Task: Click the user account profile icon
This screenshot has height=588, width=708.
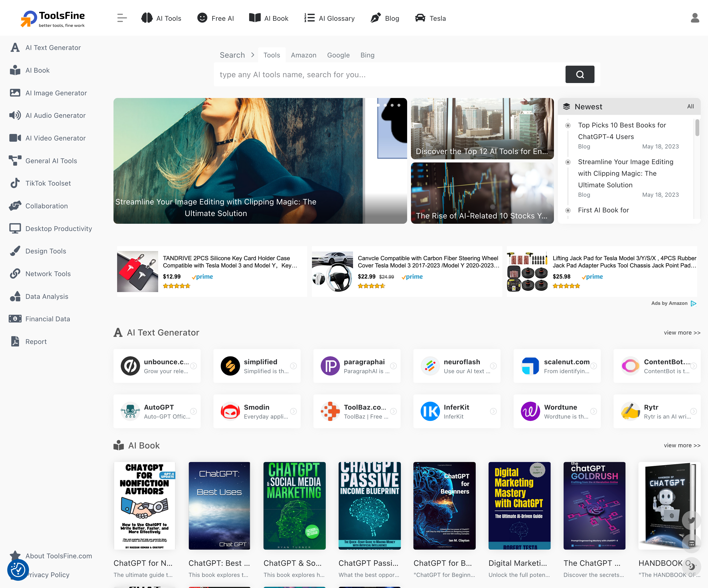Action: click(694, 18)
